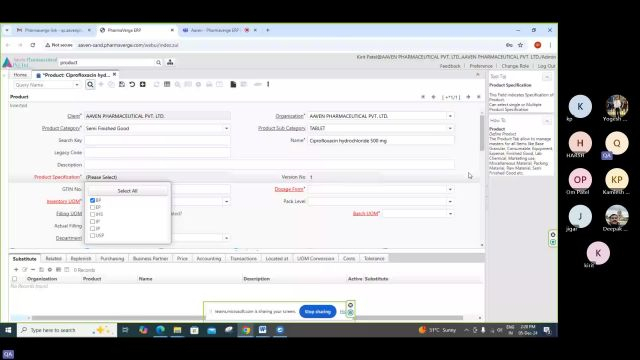Collapse the Tool Tip side panel
640x360 pixels.
point(547,77)
